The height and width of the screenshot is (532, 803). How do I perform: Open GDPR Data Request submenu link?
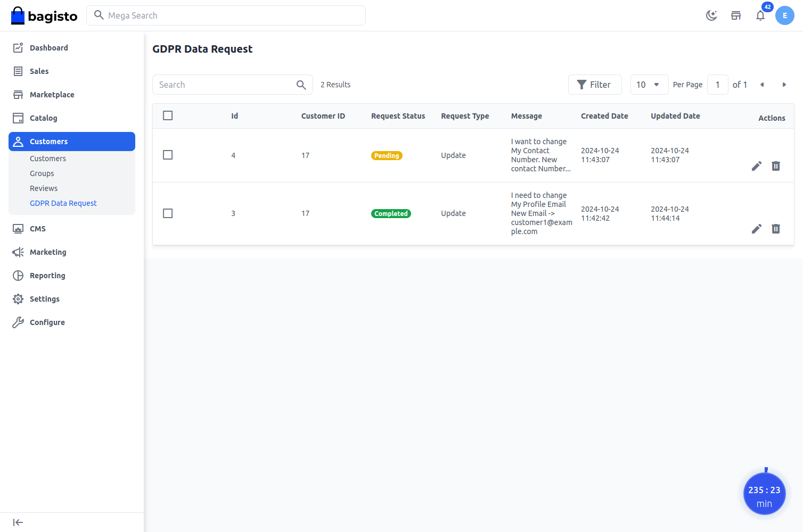(63, 203)
